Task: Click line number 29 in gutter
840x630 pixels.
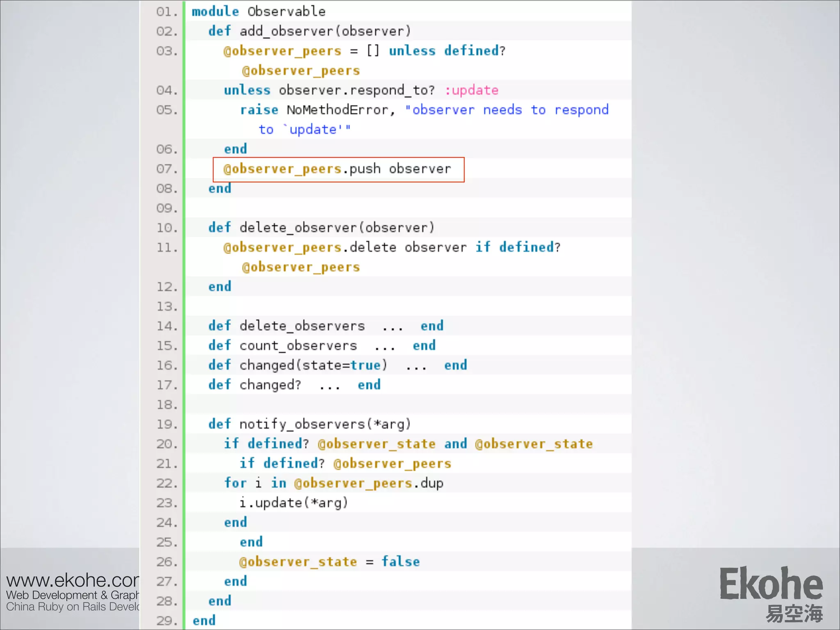Action: pyautogui.click(x=167, y=621)
